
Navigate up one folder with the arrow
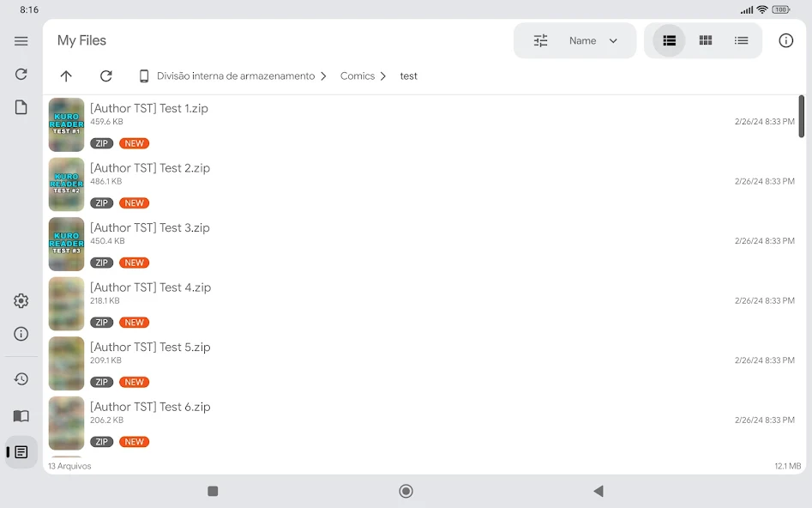click(x=66, y=76)
